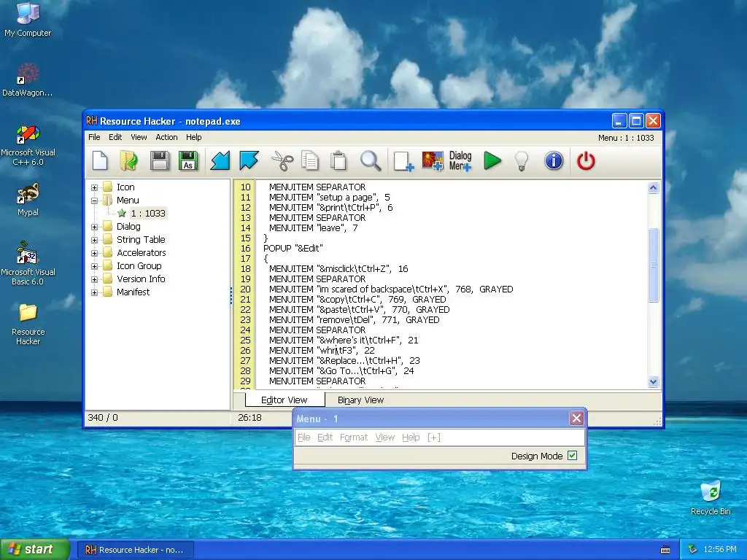Click the POPUP "&Edit" code line

[293, 248]
